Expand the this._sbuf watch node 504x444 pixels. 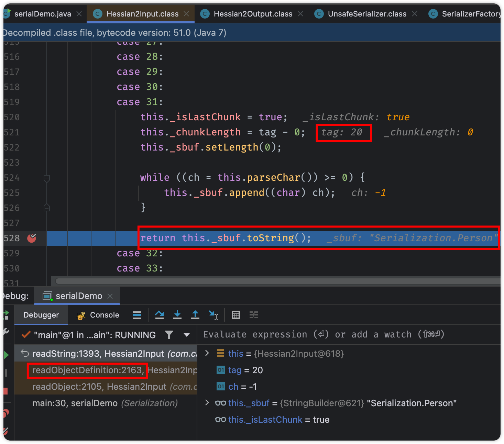pos(207,402)
